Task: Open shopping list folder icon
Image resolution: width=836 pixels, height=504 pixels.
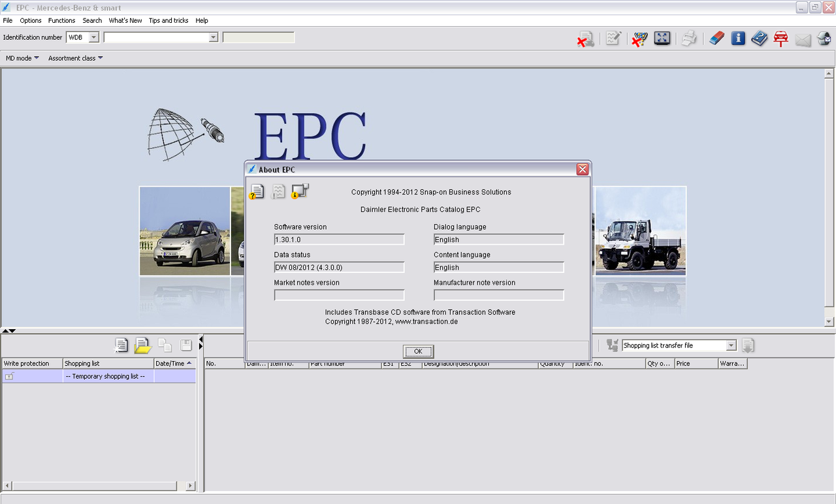Action: (142, 345)
